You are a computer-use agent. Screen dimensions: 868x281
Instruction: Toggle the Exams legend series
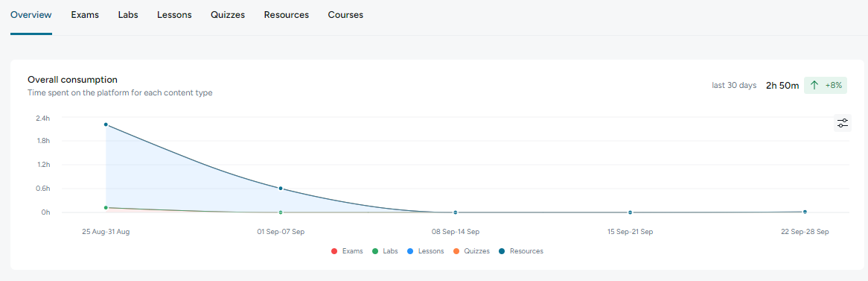click(x=347, y=251)
